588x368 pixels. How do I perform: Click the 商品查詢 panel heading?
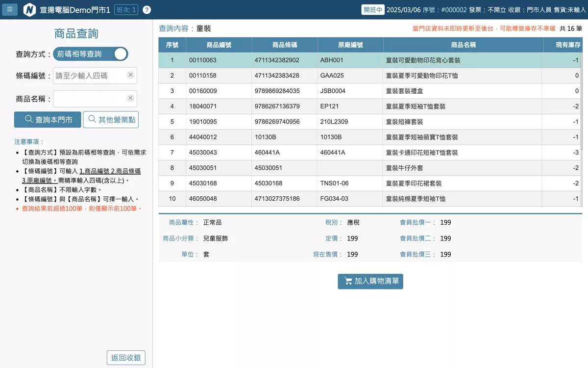[76, 33]
